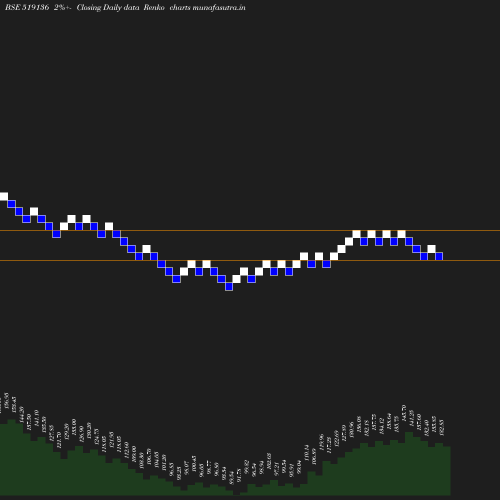Screen dimensions: 500x500
Task: Click the '132.40' price label
Action: [426, 428]
